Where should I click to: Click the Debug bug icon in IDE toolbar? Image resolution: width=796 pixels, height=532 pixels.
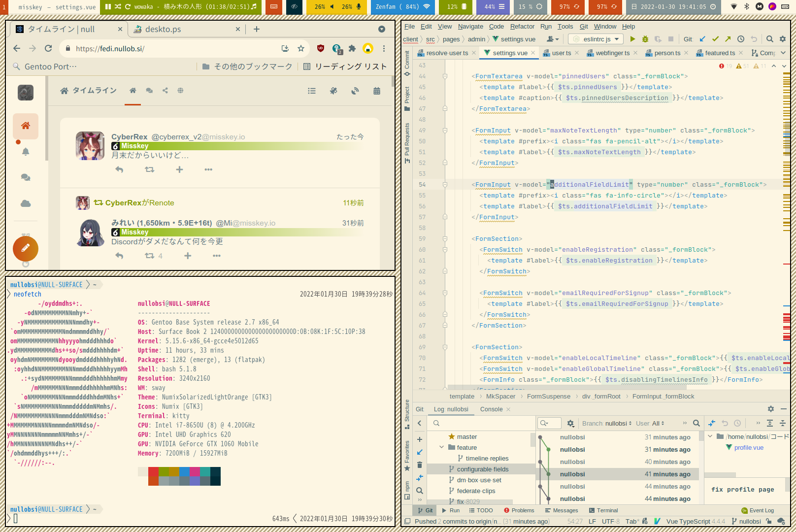645,39
